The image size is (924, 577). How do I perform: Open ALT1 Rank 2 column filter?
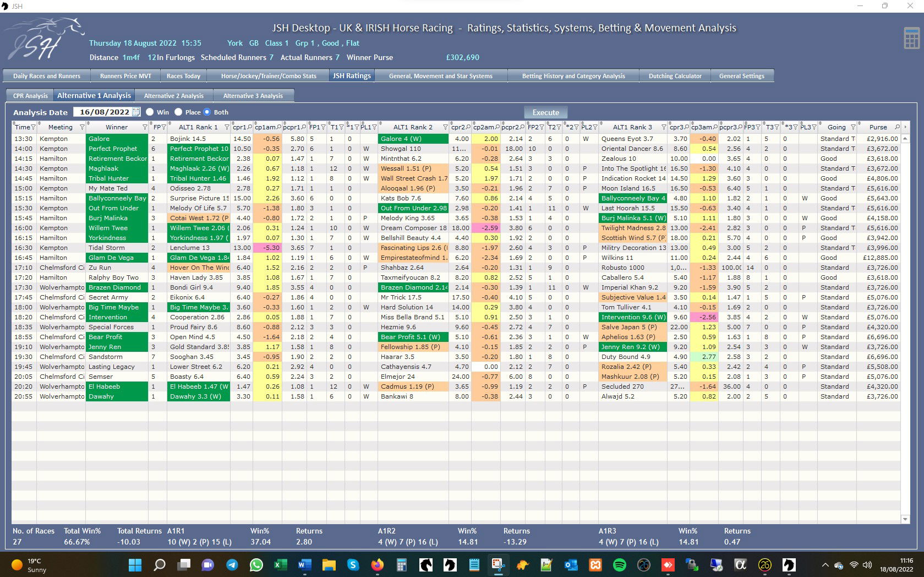tap(445, 127)
